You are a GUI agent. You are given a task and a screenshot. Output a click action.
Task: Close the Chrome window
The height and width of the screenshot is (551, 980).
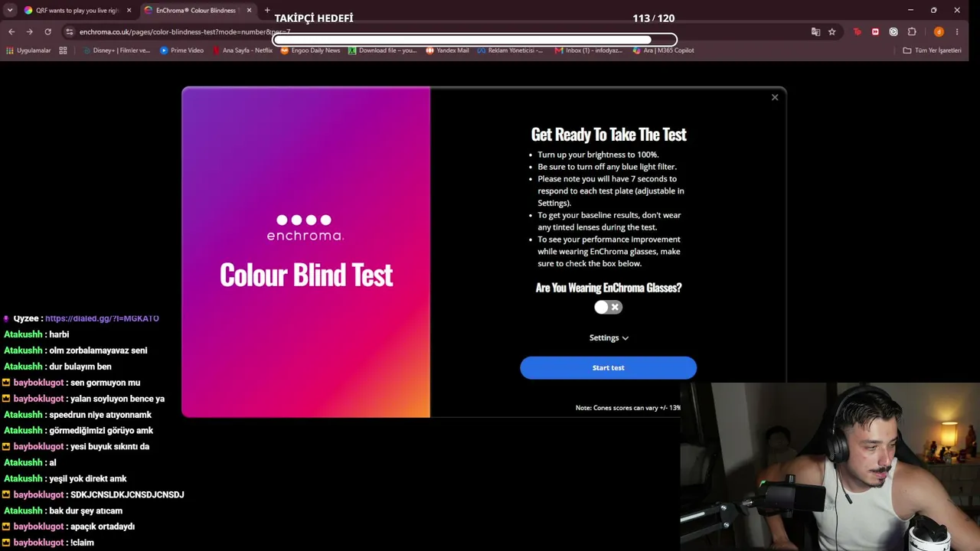957,10
